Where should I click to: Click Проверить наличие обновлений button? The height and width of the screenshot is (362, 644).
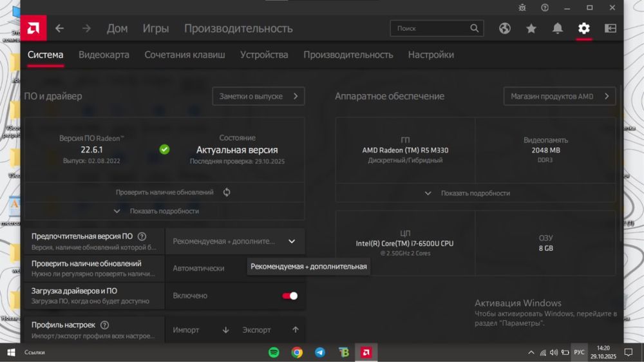[x=164, y=192]
